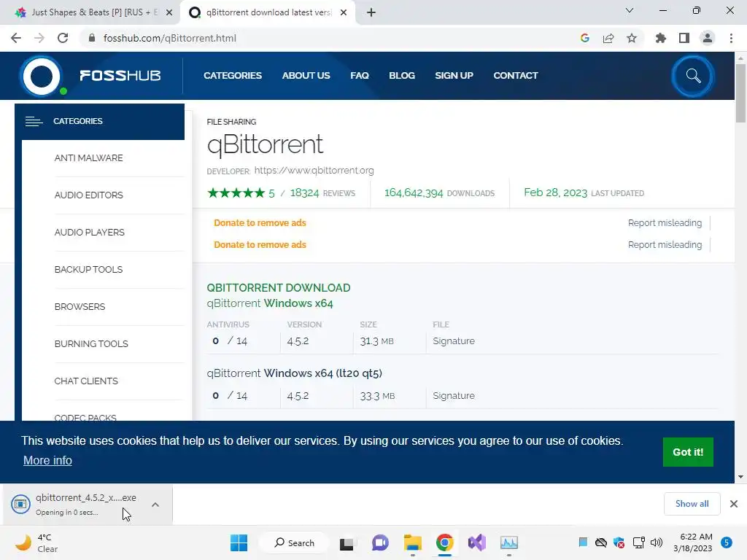
Task: Accept cookies with Got it! button
Action: pos(688,452)
